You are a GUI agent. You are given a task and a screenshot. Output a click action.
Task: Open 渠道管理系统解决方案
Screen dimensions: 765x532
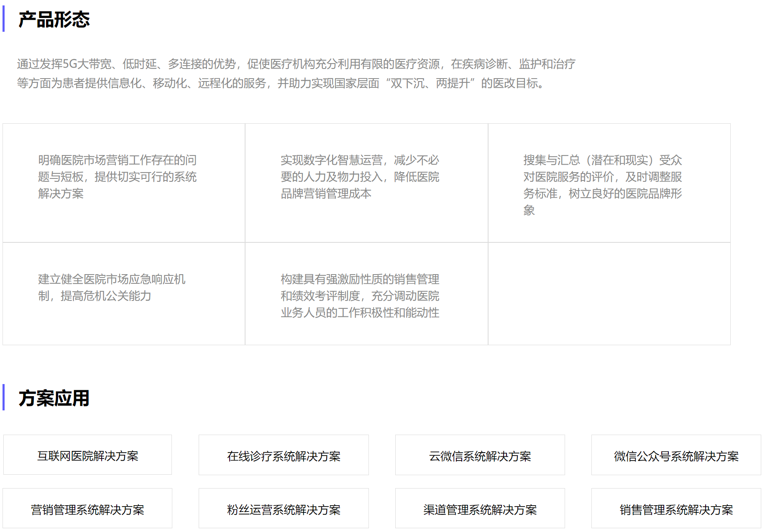(x=480, y=509)
